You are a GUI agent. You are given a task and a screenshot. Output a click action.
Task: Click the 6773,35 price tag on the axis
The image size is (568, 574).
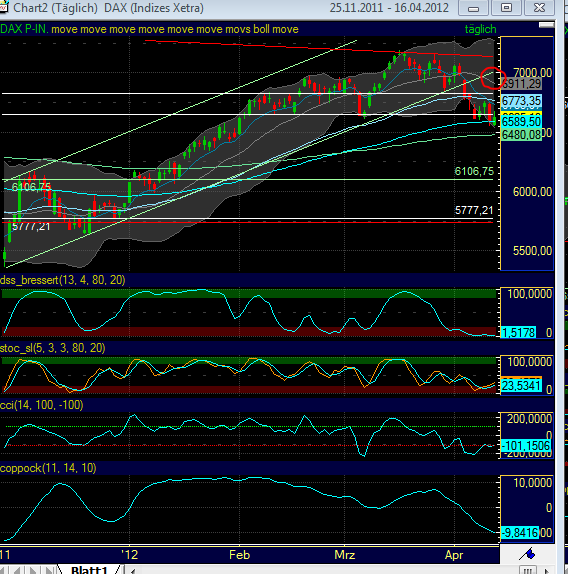pyautogui.click(x=521, y=101)
